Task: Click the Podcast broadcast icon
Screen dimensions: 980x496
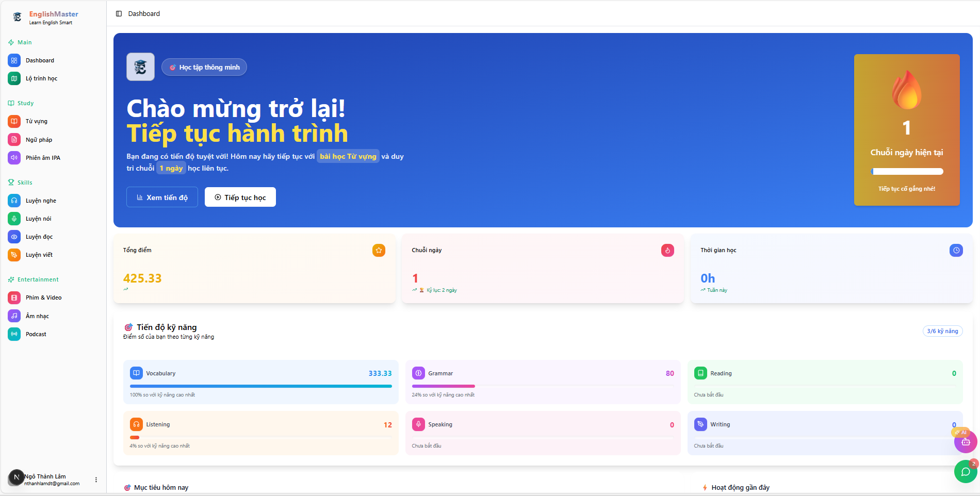Action: click(14, 334)
